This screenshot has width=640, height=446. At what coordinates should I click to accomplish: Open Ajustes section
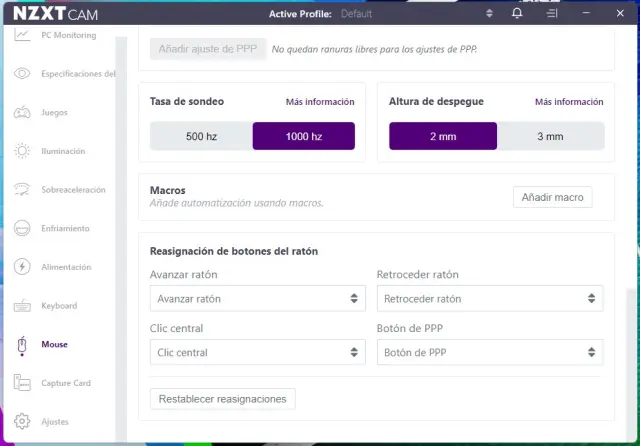(x=55, y=422)
